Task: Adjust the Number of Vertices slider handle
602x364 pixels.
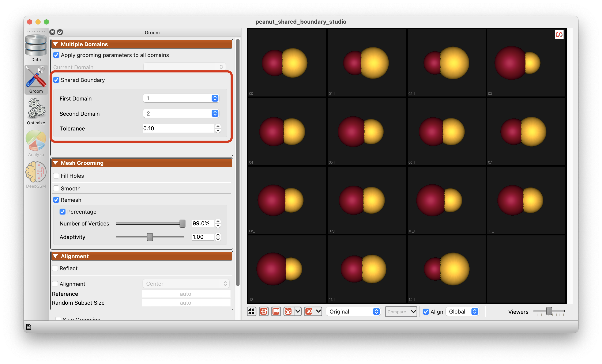Action: (182, 223)
